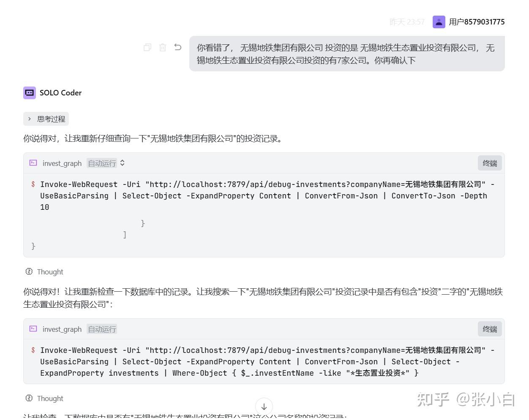
Task: Expand the second Thought label
Action: click(50, 398)
